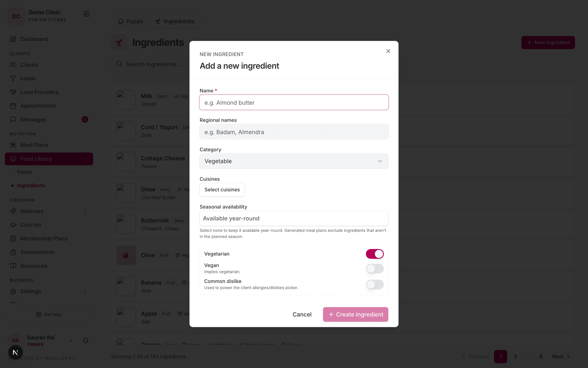
Task: Enable the Common dislike switch
Action: (x=375, y=285)
